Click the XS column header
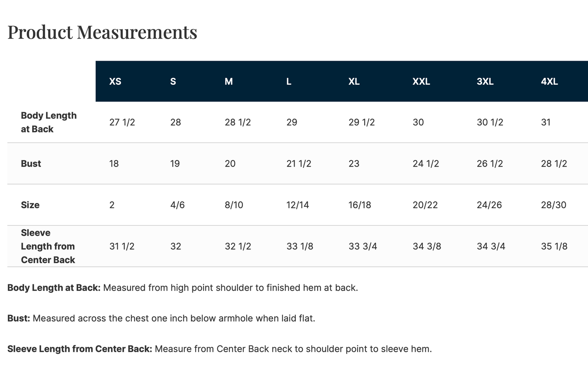This screenshot has width=588, height=371. tap(115, 81)
